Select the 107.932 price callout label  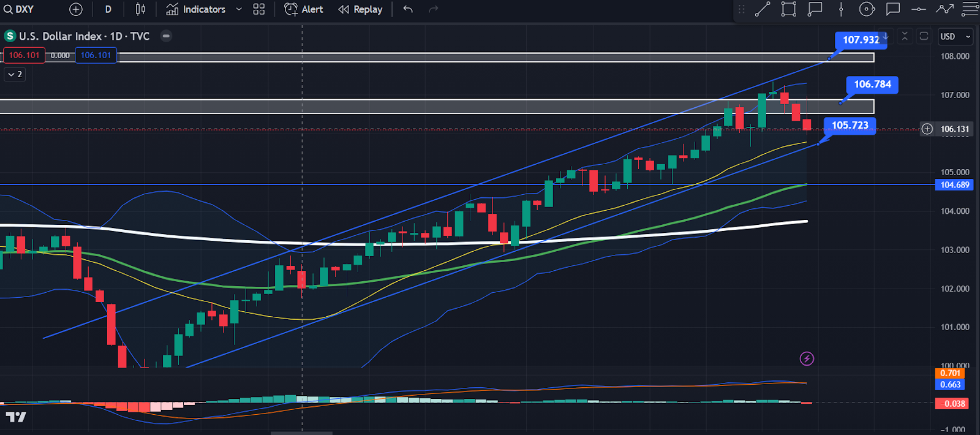pyautogui.click(x=861, y=40)
